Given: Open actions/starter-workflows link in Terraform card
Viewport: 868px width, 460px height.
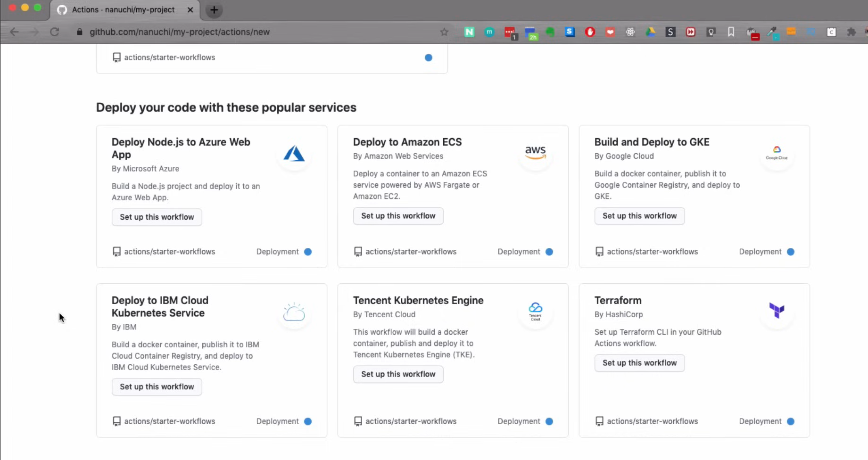Looking at the screenshot, I should 652,421.
